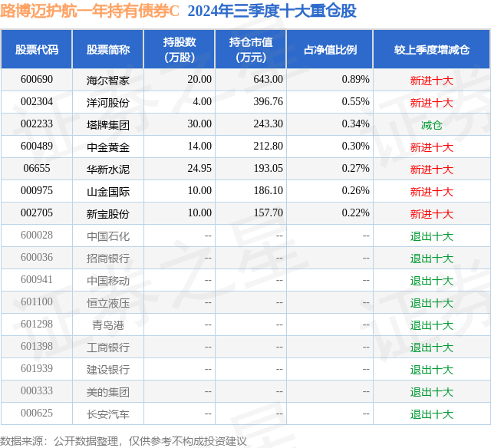The width and height of the screenshot is (491, 448).
Task: Select stock code 000625
Action: [x=37, y=413]
